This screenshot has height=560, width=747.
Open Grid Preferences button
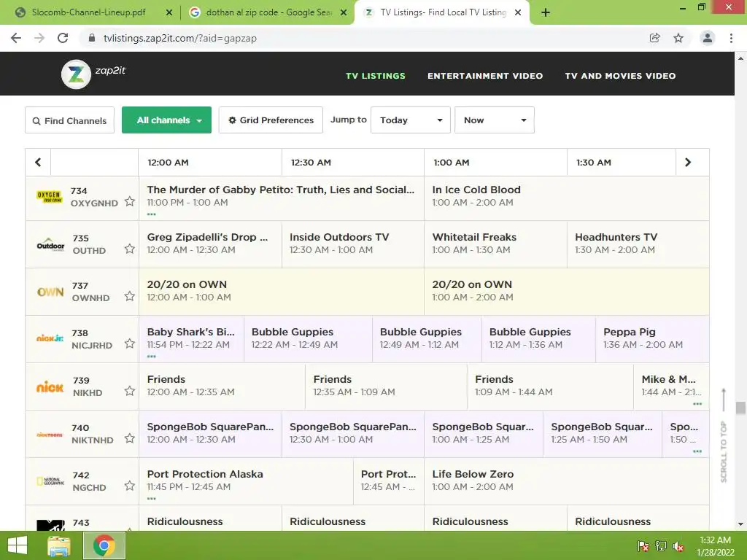tap(271, 120)
